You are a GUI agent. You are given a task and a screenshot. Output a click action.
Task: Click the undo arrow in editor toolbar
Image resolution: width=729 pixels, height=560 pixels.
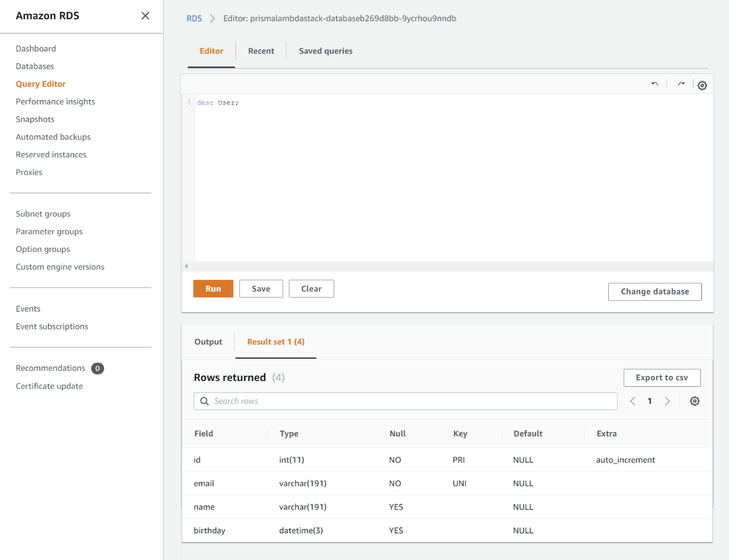(x=655, y=84)
